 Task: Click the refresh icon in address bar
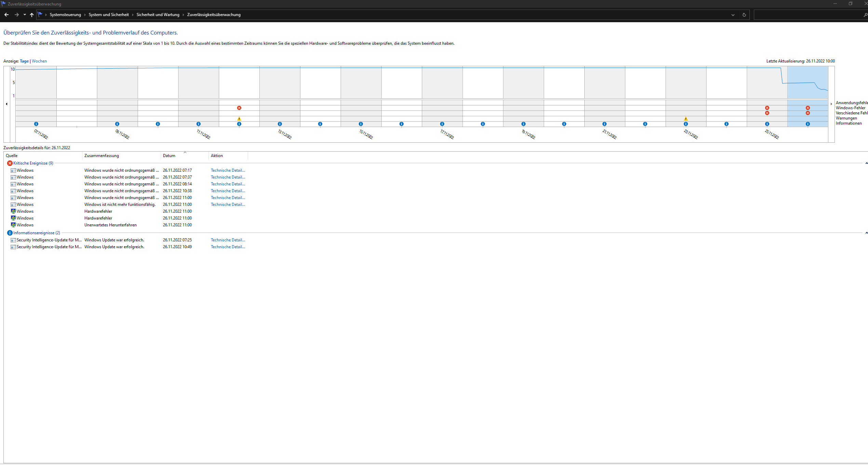coord(744,15)
